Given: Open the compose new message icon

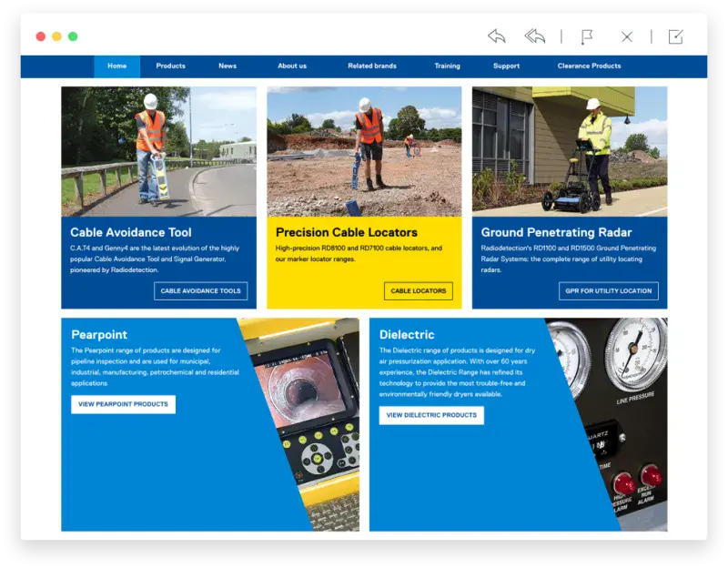Looking at the screenshot, I should (675, 36).
